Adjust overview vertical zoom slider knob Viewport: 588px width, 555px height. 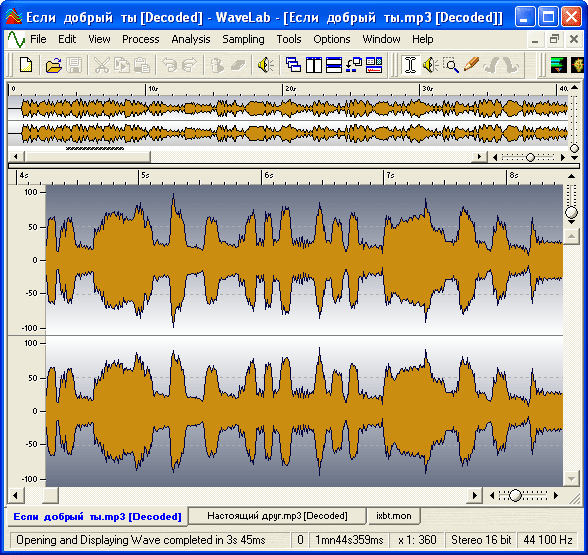pyautogui.click(x=574, y=148)
